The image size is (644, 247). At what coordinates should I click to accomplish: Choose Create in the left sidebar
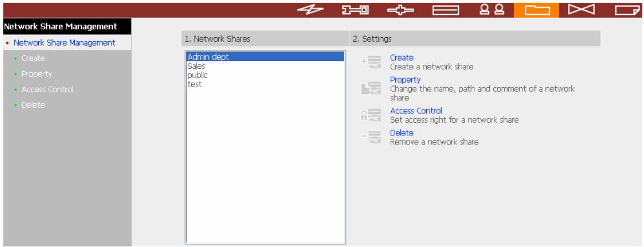(33, 58)
